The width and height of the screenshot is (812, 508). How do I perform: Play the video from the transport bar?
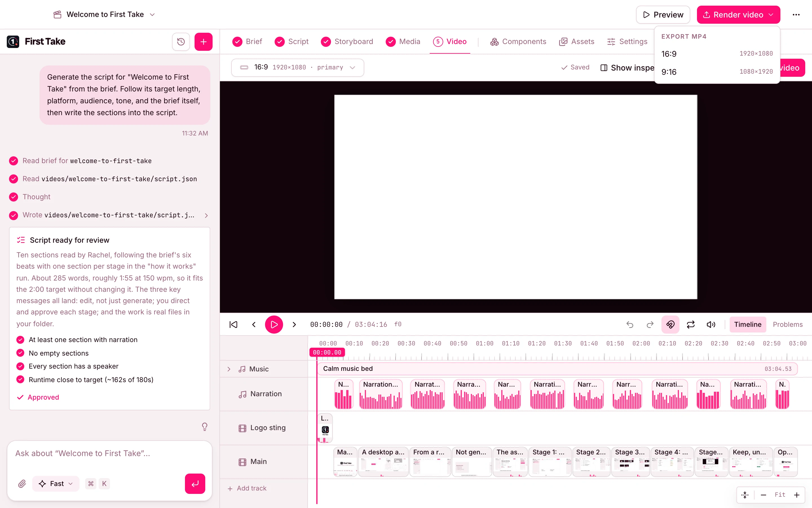click(274, 324)
